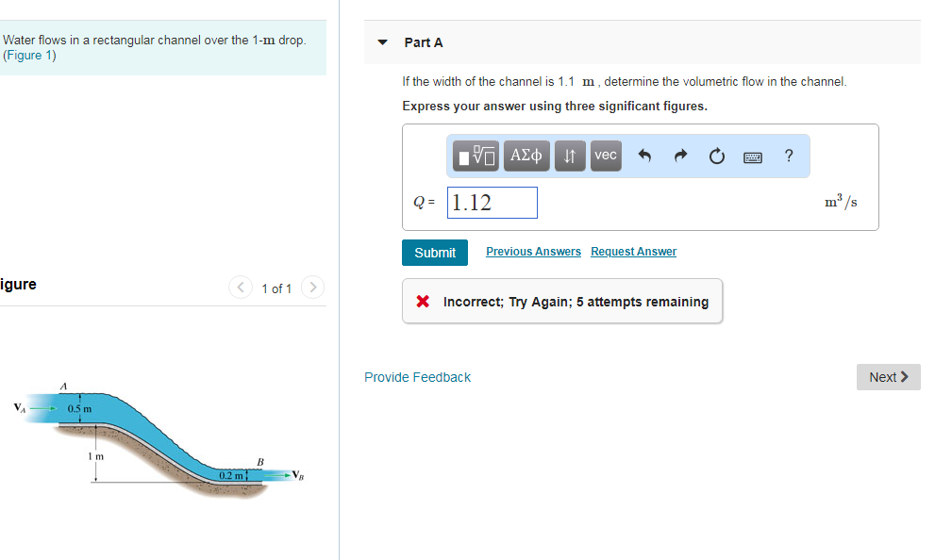Viewport: 935px width, 560px height.
Task: Click the up-down arrows subscript/superscript button
Action: (570, 156)
